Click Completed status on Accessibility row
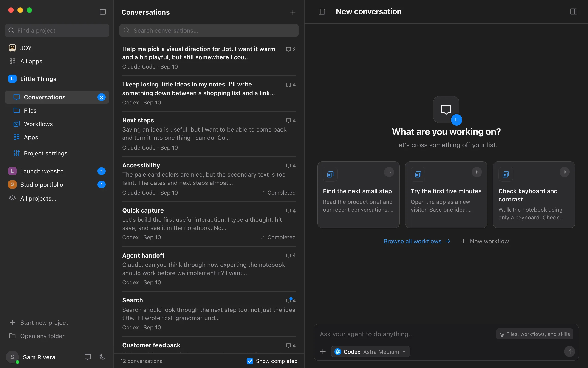588x368 pixels. [278, 193]
